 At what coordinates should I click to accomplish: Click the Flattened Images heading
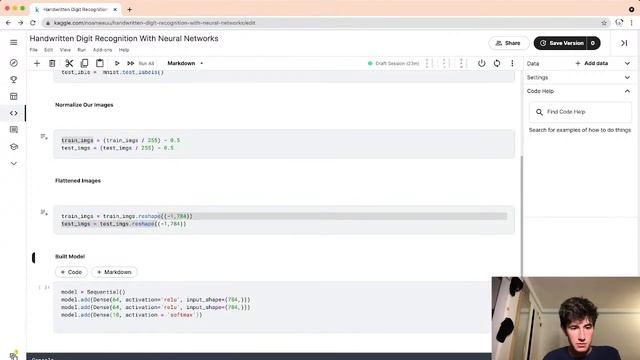pos(78,180)
